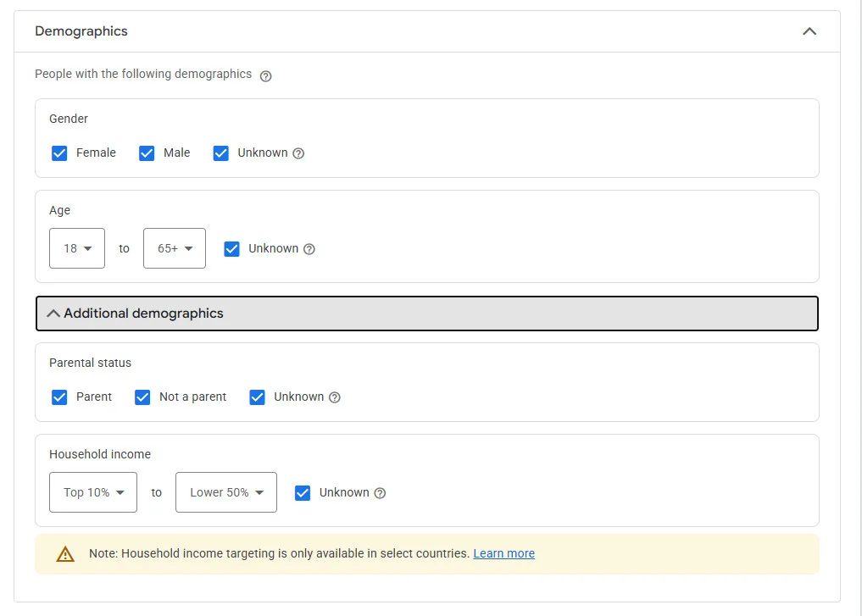Click help icon next to demographics description
The height and width of the screenshot is (616, 862).
coord(265,75)
